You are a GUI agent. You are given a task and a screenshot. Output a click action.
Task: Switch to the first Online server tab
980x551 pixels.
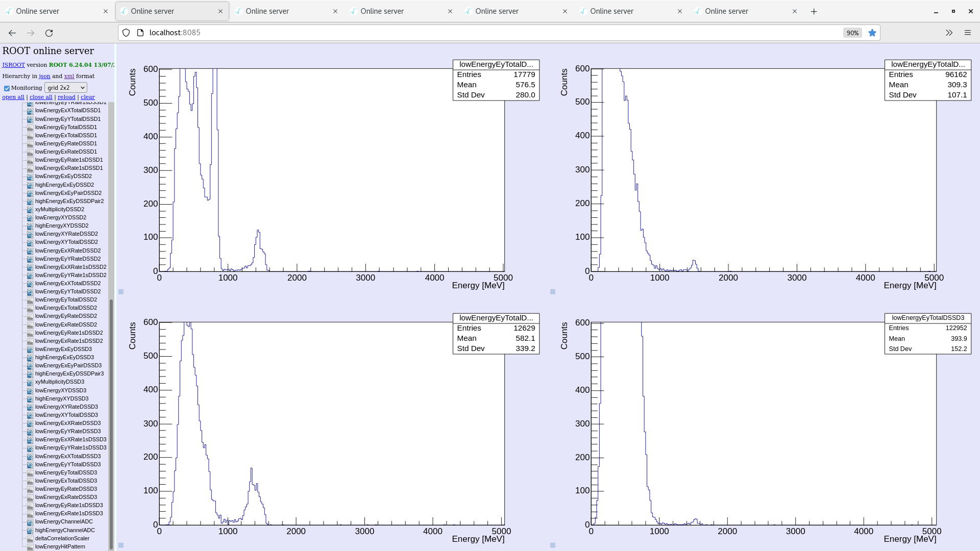51,11
